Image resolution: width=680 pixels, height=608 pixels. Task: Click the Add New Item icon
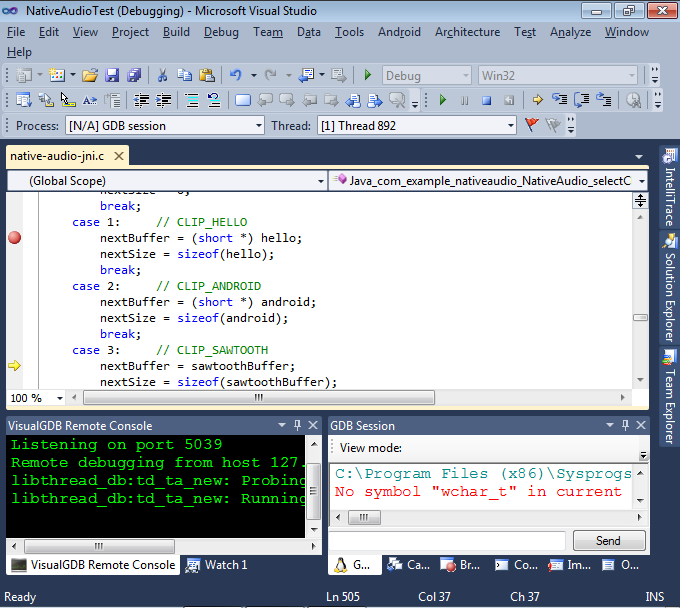click(x=57, y=75)
